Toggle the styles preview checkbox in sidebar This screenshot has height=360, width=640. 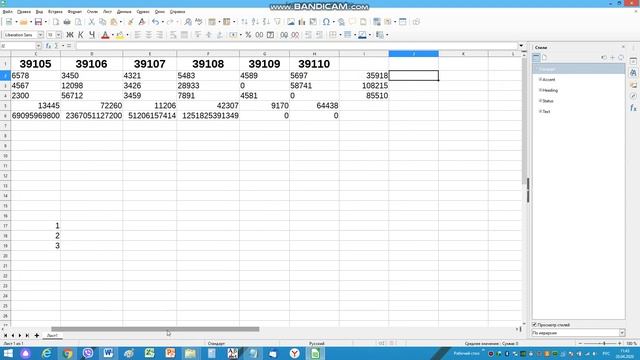click(534, 324)
